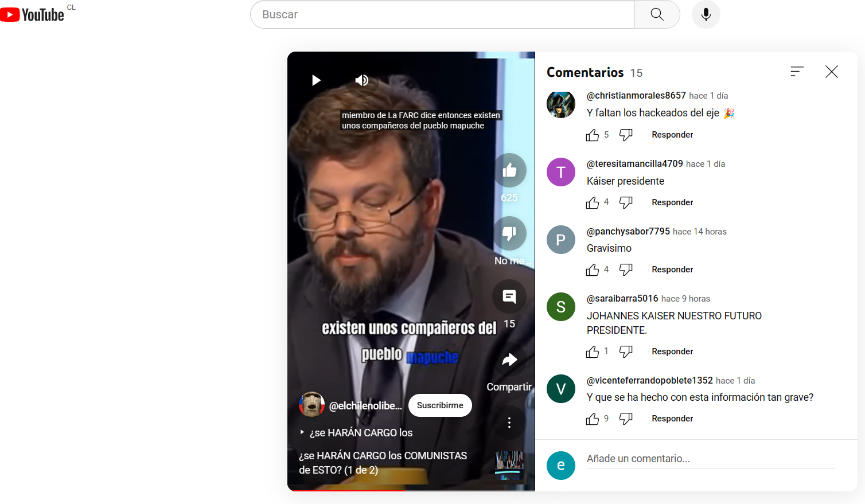The width and height of the screenshot is (865, 504).
Task: Focus the Añade un comentario field
Action: [x=711, y=459]
